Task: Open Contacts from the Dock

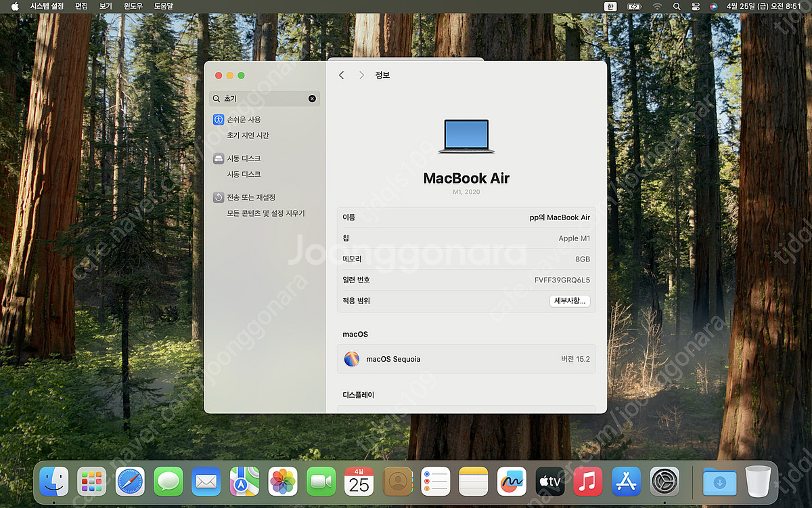Action: coord(398,482)
